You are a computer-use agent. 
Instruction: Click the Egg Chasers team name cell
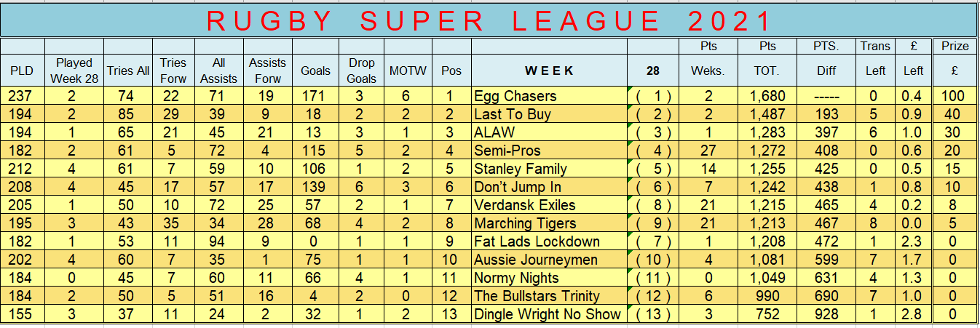click(x=549, y=96)
